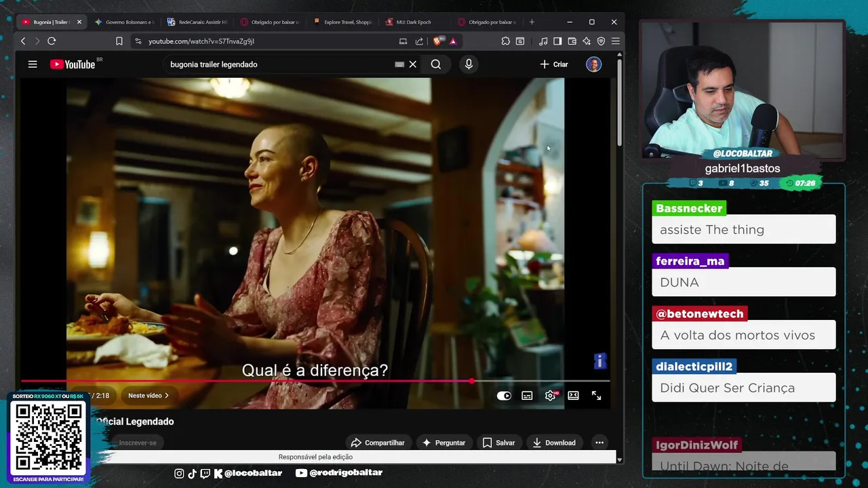Open the on-screen keyboard in search box
This screenshot has width=868, height=488.
pyautogui.click(x=399, y=64)
